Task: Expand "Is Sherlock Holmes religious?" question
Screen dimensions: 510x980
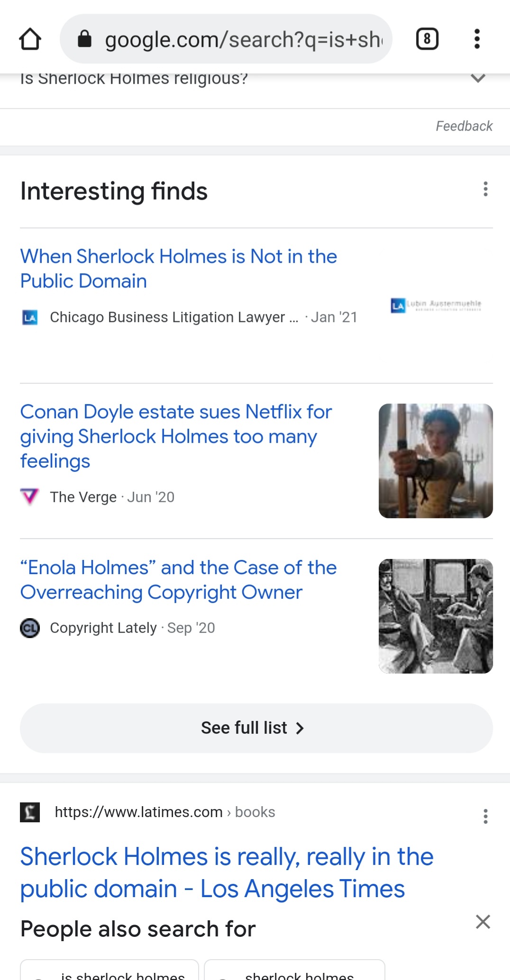Action: coord(478,78)
